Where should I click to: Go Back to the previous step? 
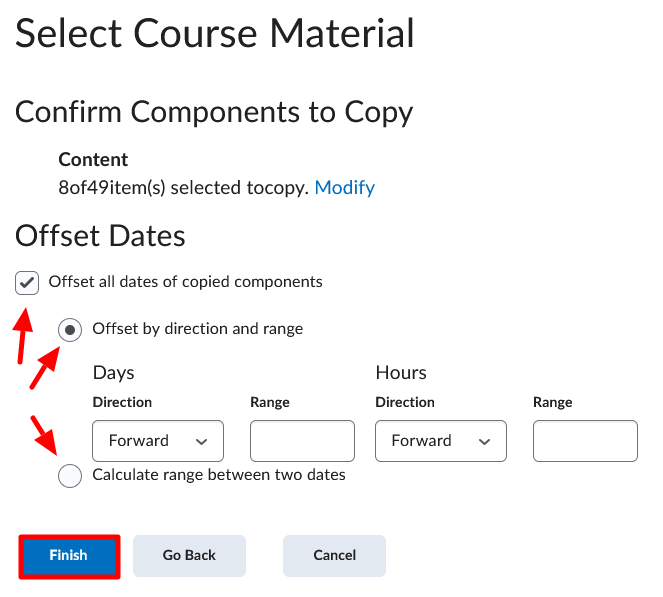(x=189, y=556)
